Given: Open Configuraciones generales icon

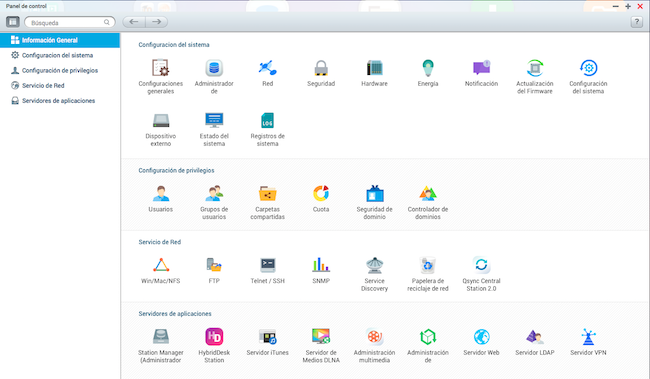Looking at the screenshot, I should [160, 68].
